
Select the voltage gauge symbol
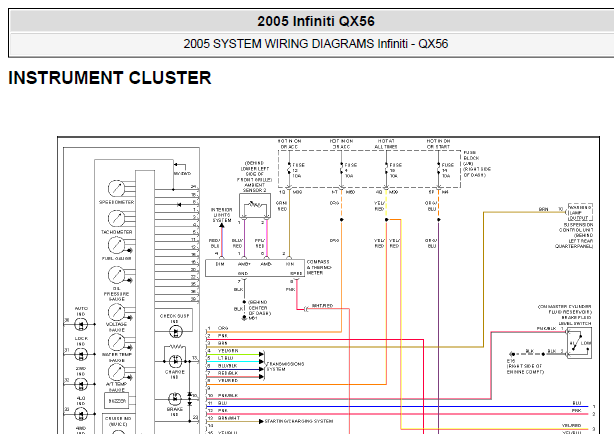116,312
